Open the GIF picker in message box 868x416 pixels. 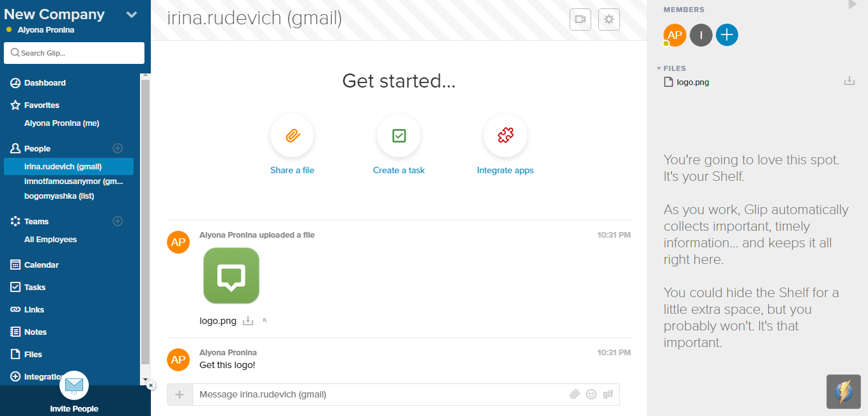tap(608, 394)
